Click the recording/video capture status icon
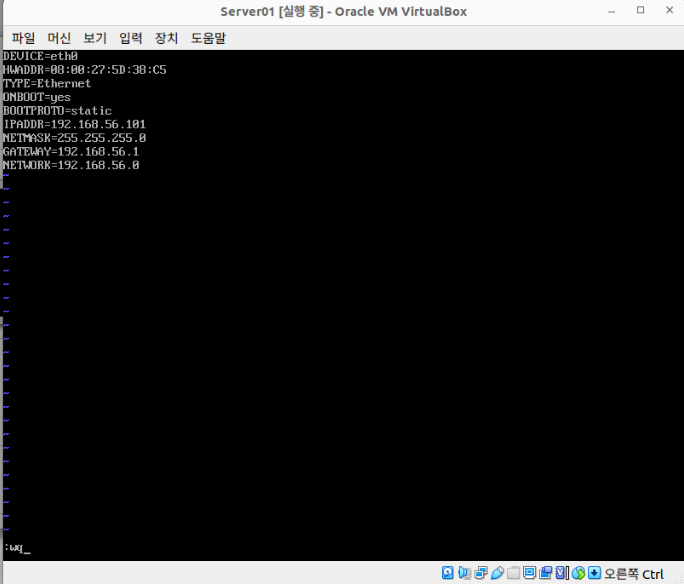Image resolution: width=684 pixels, height=584 pixels. point(546,573)
